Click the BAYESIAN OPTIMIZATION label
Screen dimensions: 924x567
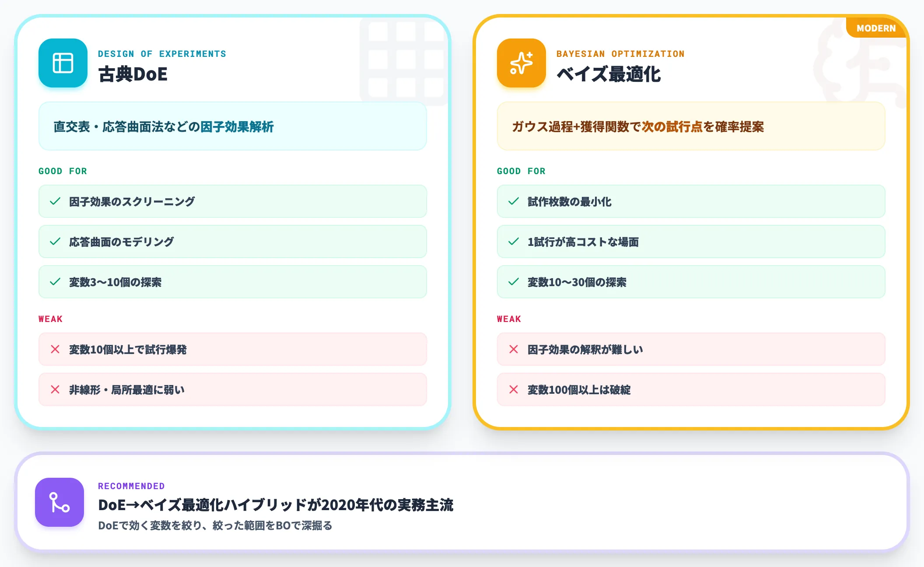[x=620, y=54]
